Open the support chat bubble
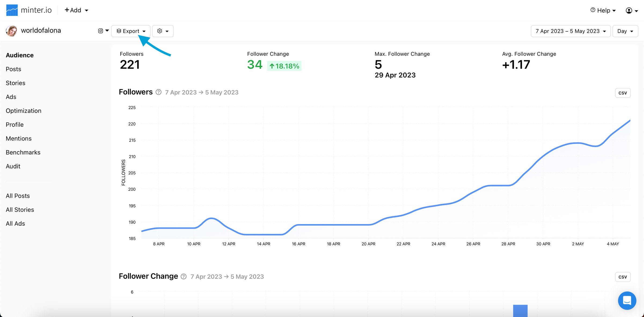Screen dimensions: 644x317 (627, 301)
